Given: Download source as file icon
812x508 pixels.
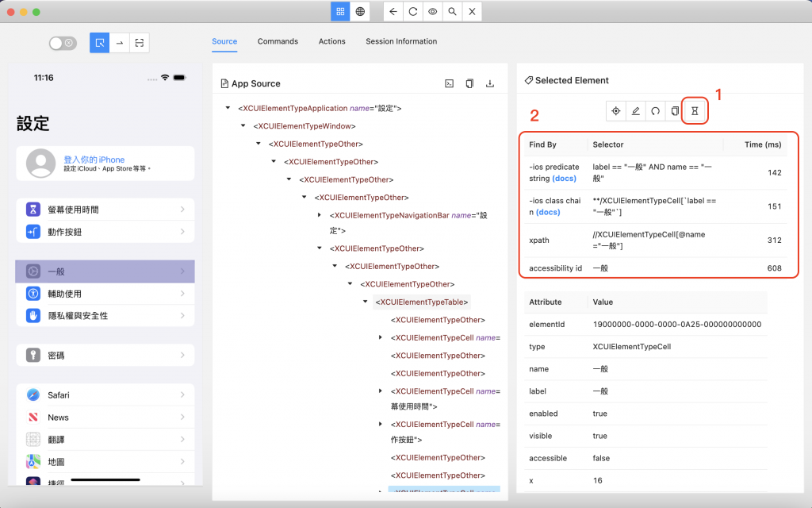Looking at the screenshot, I should click(489, 83).
